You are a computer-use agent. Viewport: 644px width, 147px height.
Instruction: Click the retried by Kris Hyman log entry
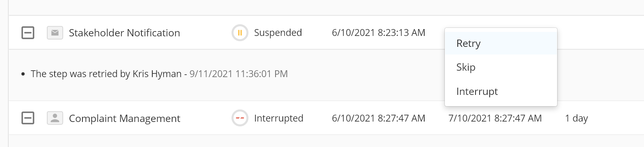click(106, 74)
